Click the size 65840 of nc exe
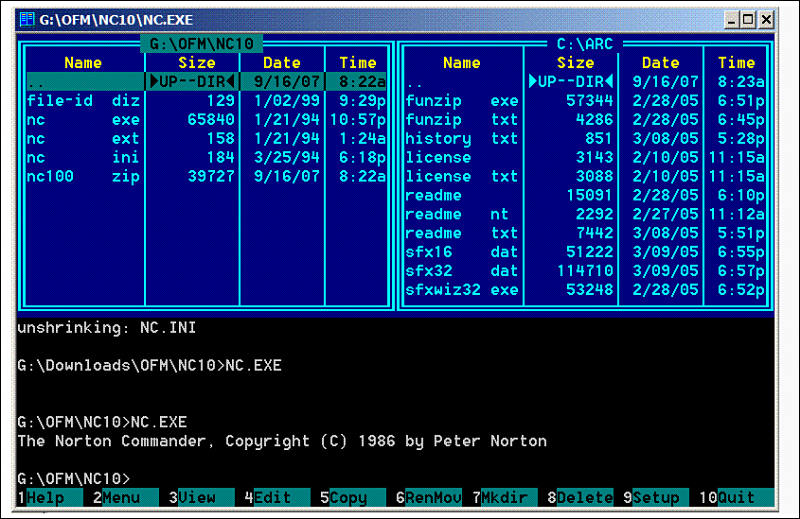Screen dimensions: 800x519 (x=211, y=119)
